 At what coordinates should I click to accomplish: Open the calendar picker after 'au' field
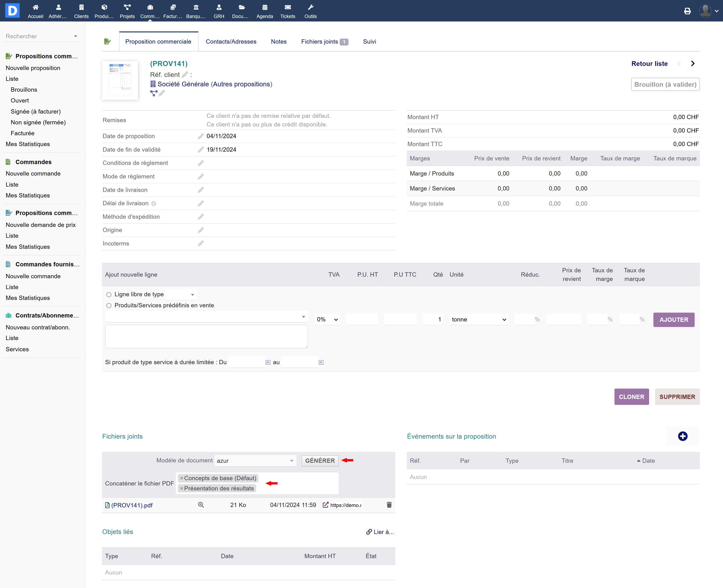(x=321, y=362)
